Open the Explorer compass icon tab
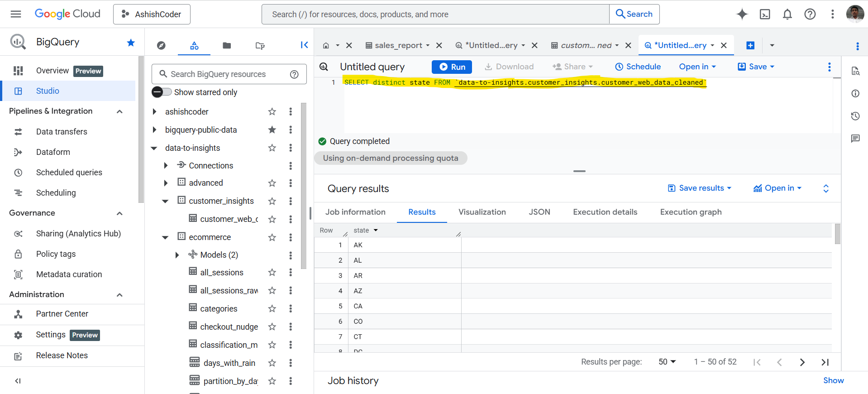The height and width of the screenshot is (394, 868). tap(161, 45)
